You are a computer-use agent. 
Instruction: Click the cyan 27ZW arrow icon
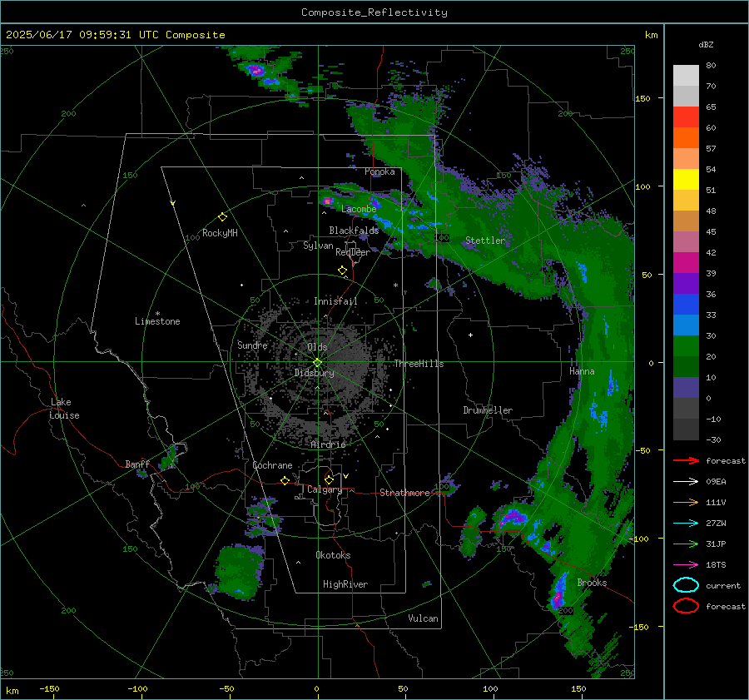coord(686,524)
